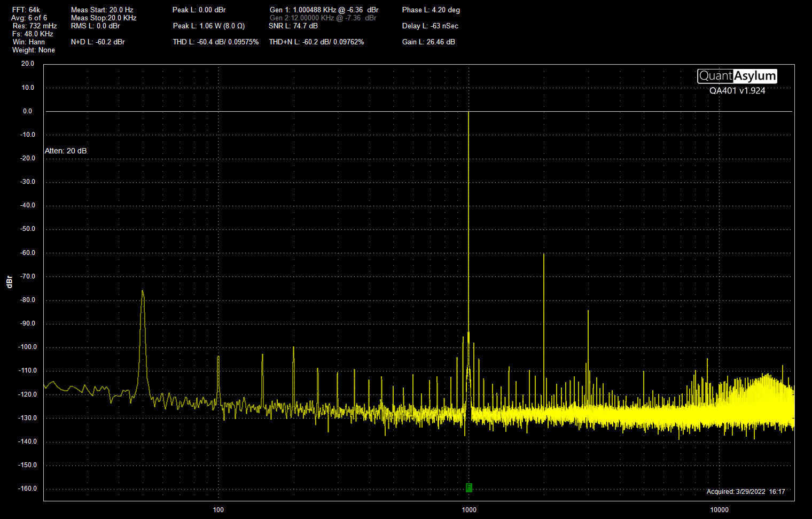
Task: Click the -60.0 Y-axis label
Action: (x=28, y=253)
